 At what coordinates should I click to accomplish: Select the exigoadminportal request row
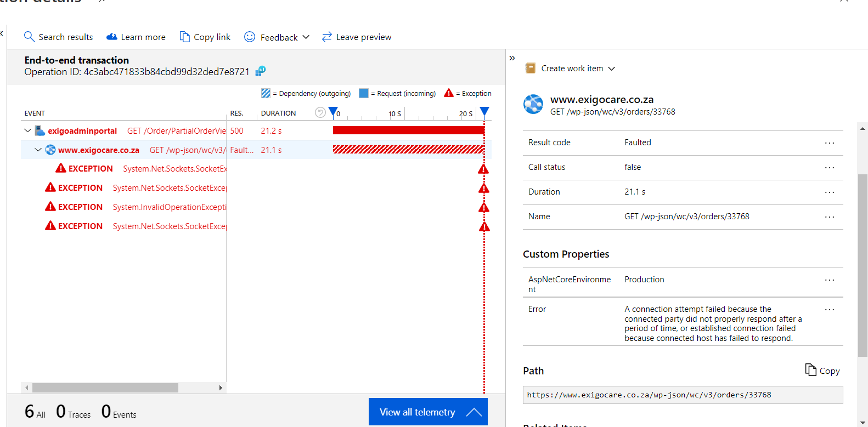(x=255, y=130)
